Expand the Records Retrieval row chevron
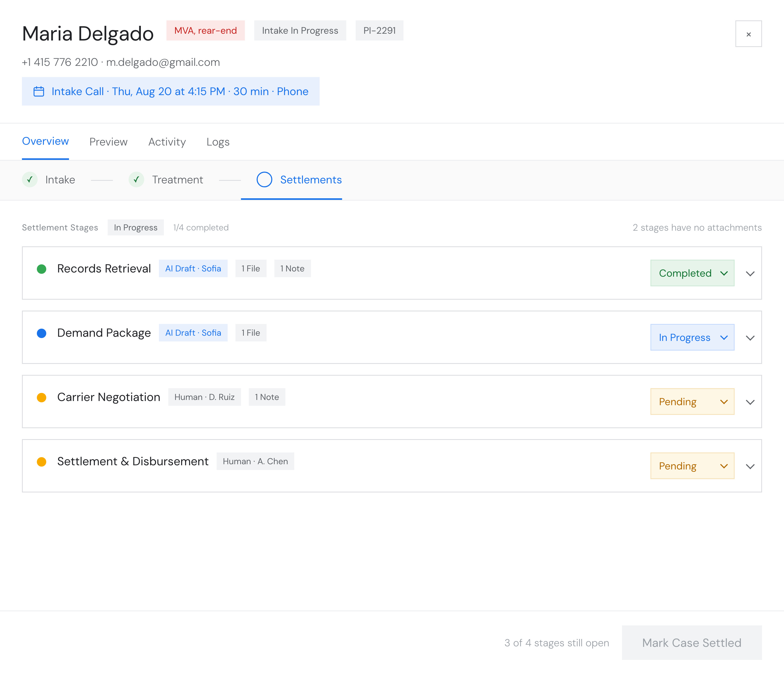 click(750, 274)
